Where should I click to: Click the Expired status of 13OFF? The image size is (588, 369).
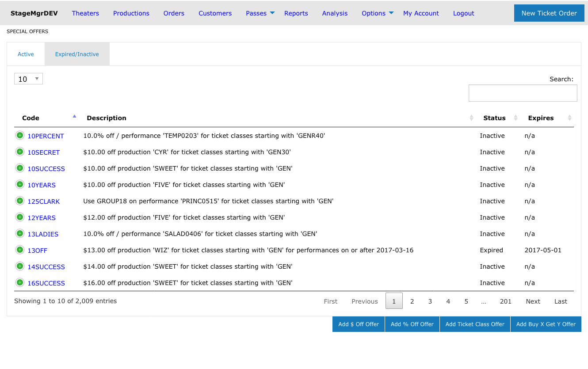coord(491,250)
